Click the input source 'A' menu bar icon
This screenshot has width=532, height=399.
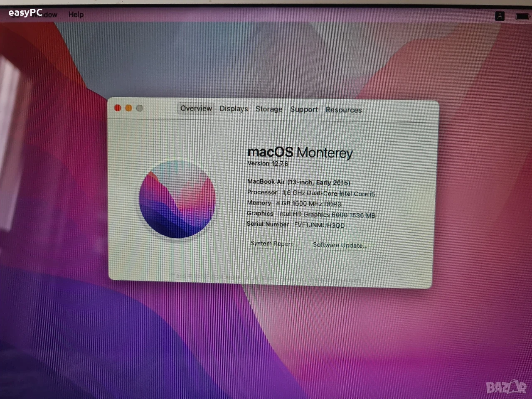500,16
